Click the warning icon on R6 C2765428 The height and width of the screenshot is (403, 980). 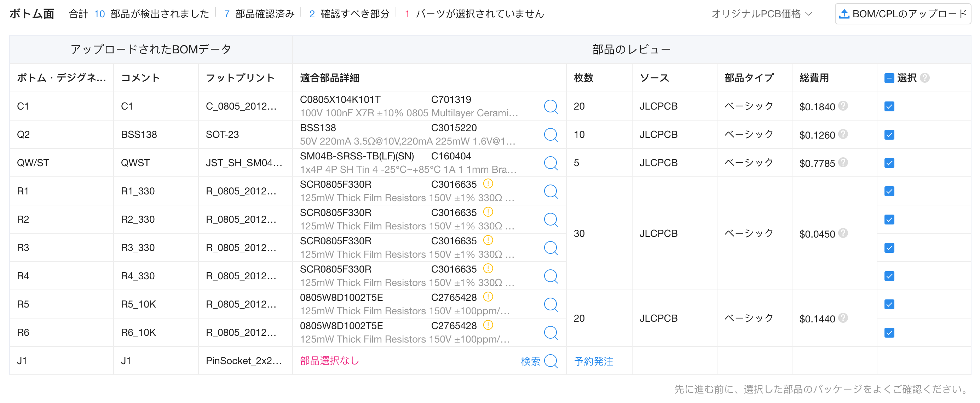[x=488, y=326]
